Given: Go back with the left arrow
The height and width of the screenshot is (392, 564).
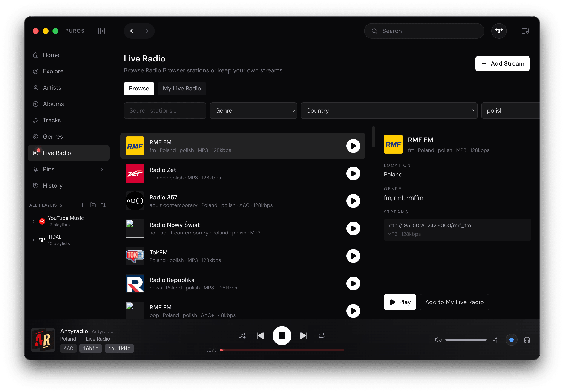Looking at the screenshot, I should (132, 31).
